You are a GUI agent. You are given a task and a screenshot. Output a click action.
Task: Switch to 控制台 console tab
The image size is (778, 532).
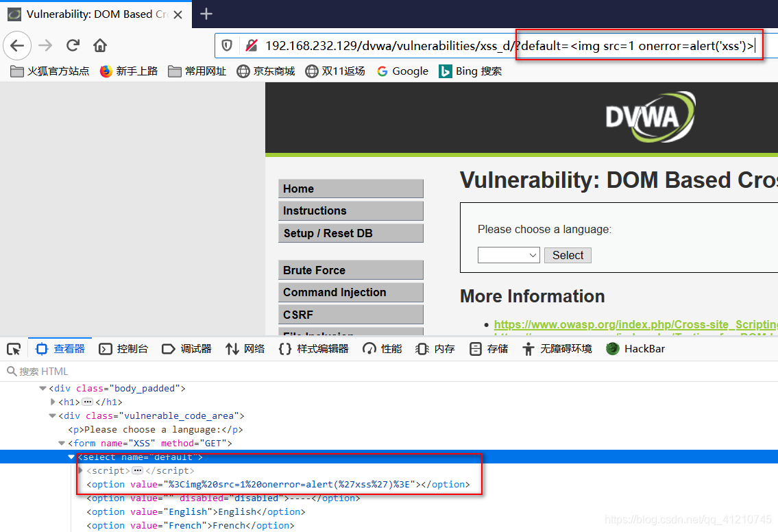123,349
